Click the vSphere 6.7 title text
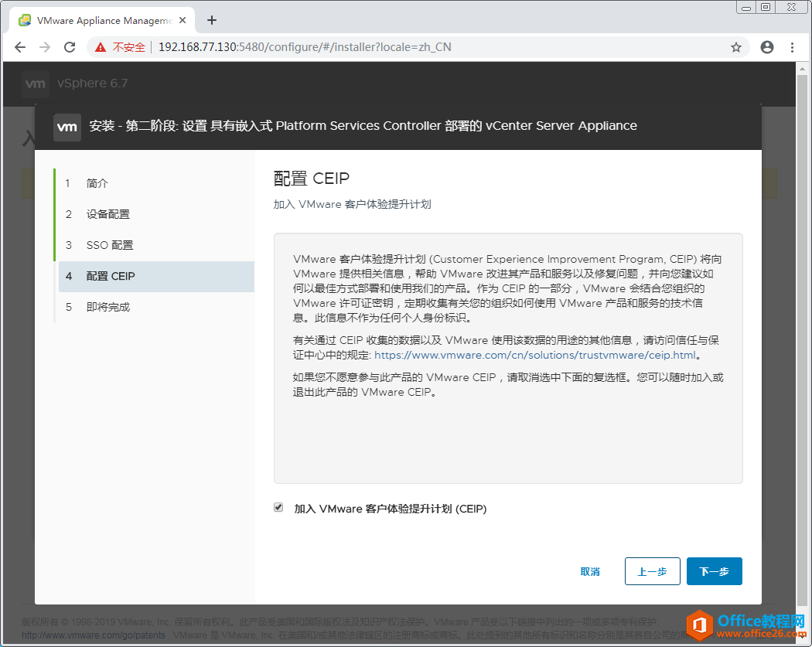Screen dimensions: 812x647 click(93, 83)
